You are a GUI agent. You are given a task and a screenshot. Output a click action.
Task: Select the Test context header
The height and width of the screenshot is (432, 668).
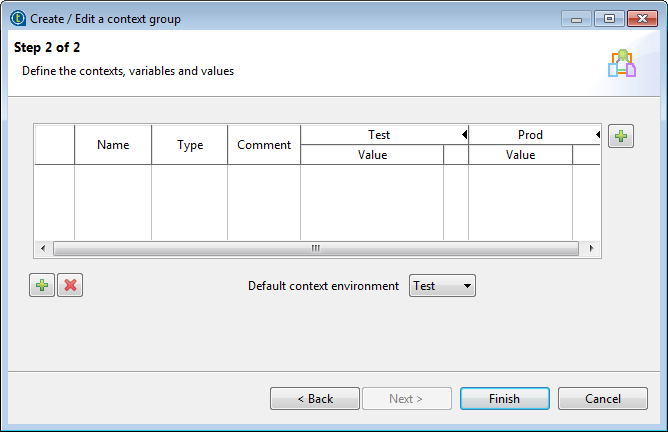click(x=379, y=135)
